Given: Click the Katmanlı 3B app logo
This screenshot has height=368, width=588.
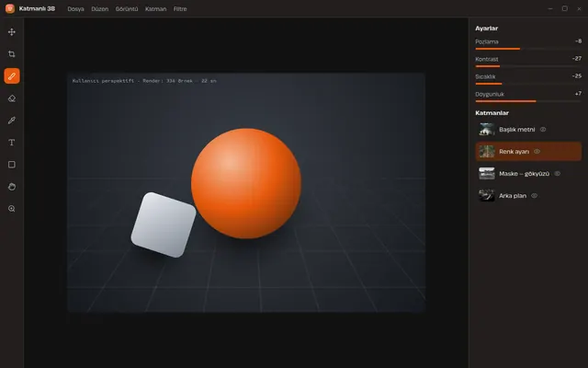Looking at the screenshot, I should (10, 8).
